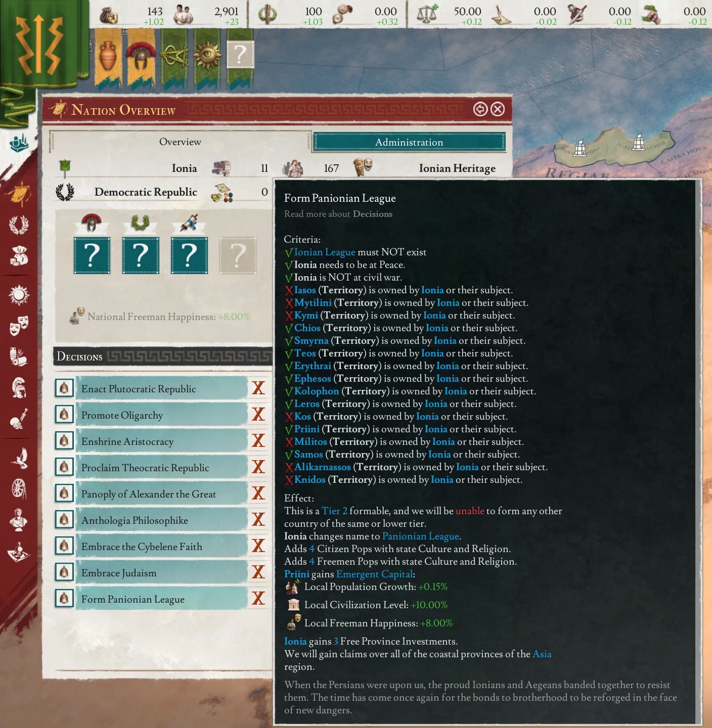Switch to the Administration tab

pos(409,142)
